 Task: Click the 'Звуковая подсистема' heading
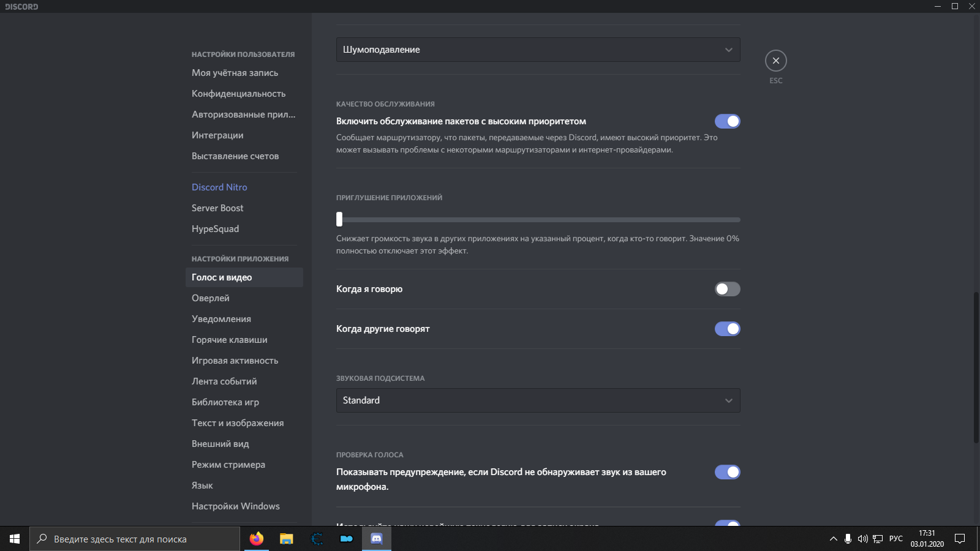[380, 378]
